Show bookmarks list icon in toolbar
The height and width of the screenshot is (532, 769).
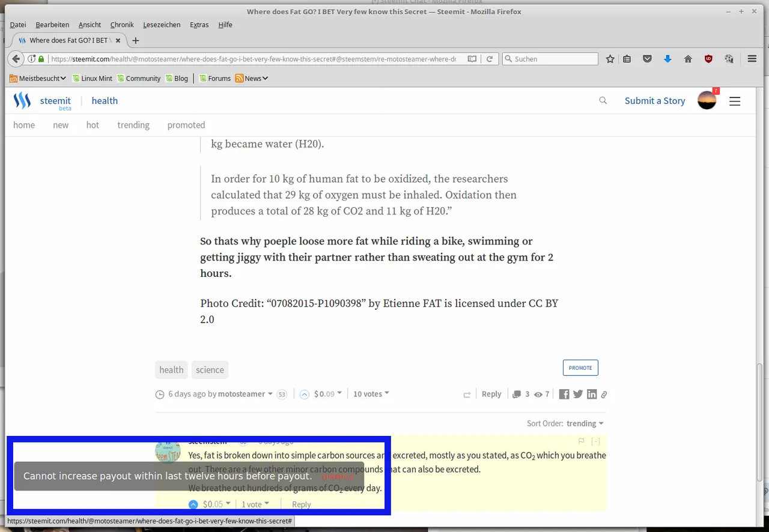pos(627,59)
